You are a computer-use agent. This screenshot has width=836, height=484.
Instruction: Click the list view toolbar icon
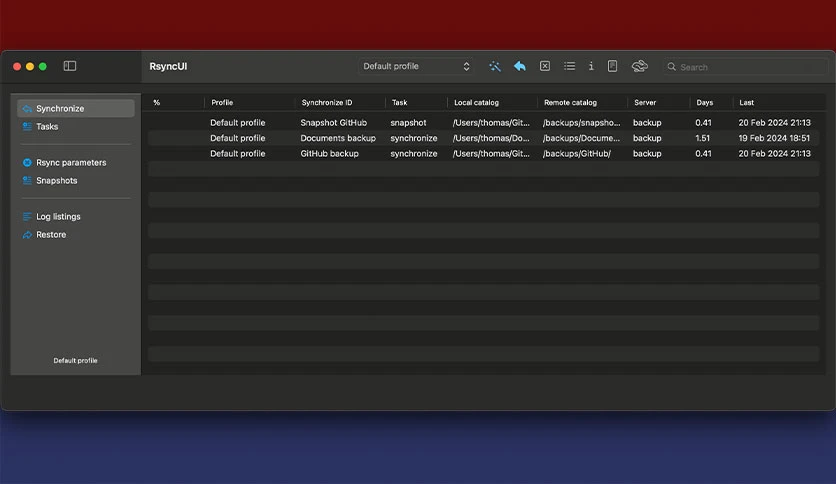[x=569, y=66]
